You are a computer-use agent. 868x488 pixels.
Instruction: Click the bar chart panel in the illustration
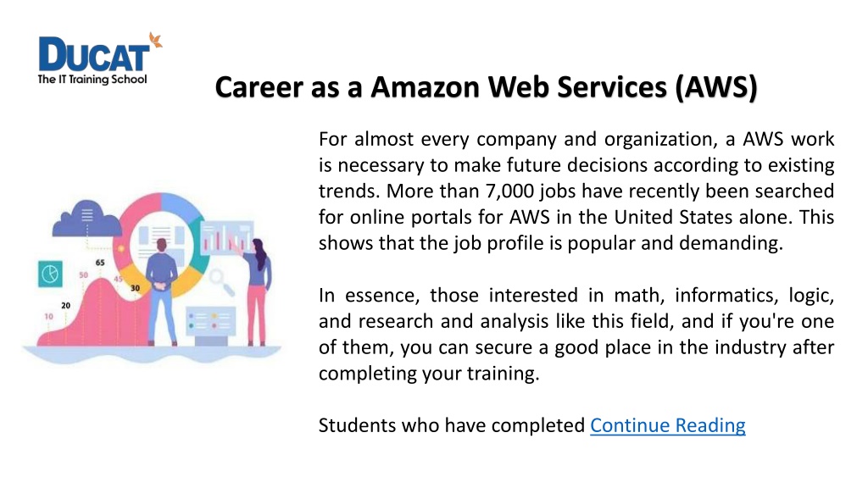[226, 238]
